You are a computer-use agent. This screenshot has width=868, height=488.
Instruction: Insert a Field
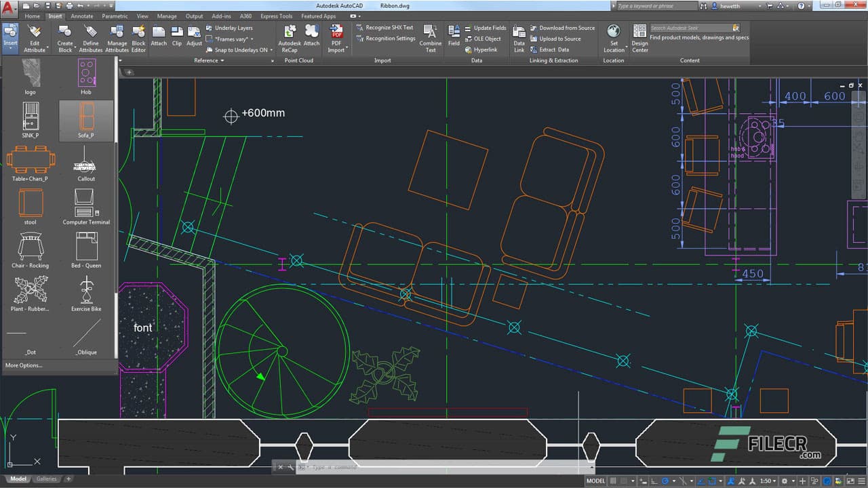point(454,35)
